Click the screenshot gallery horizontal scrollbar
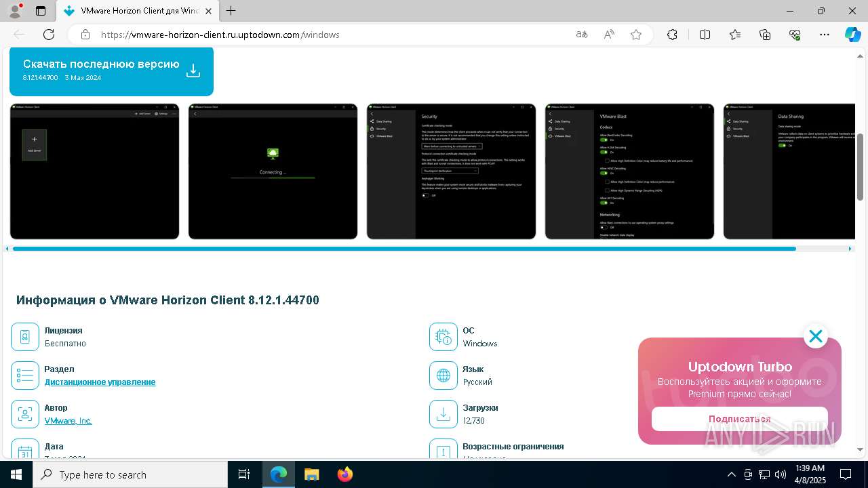This screenshot has height=488, width=868. [404, 249]
